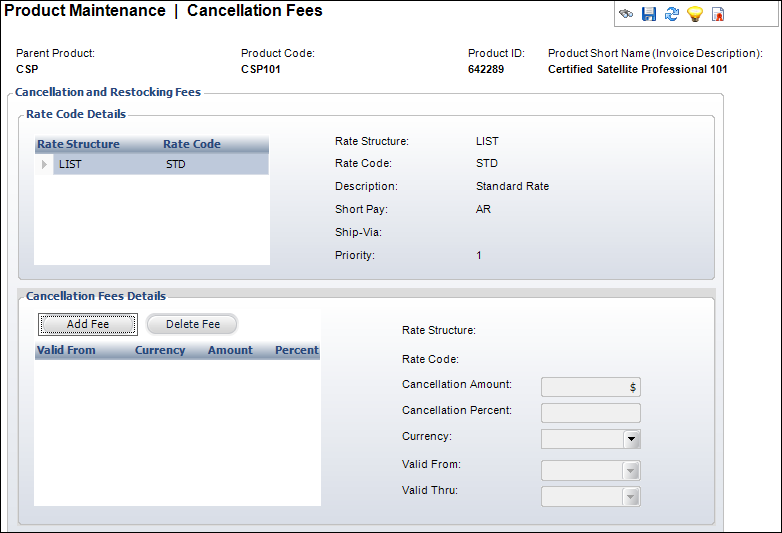Click the Cancellation Amount field
Image resolution: width=782 pixels, height=533 pixels.
590,387
